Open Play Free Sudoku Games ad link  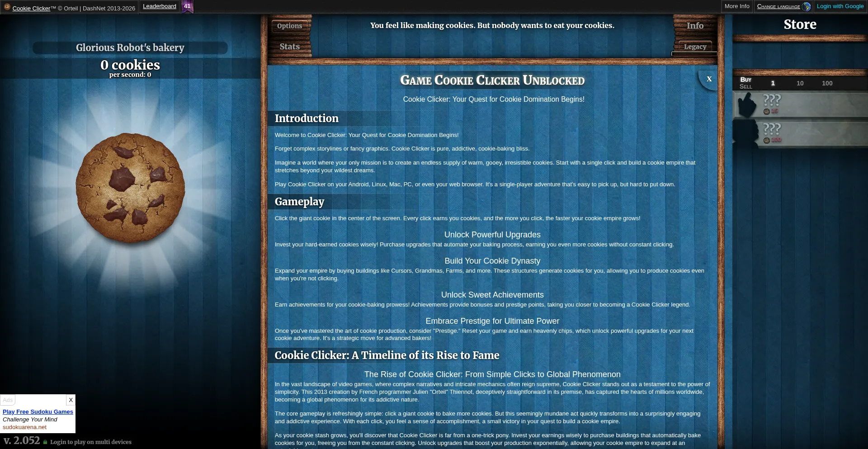click(38, 411)
